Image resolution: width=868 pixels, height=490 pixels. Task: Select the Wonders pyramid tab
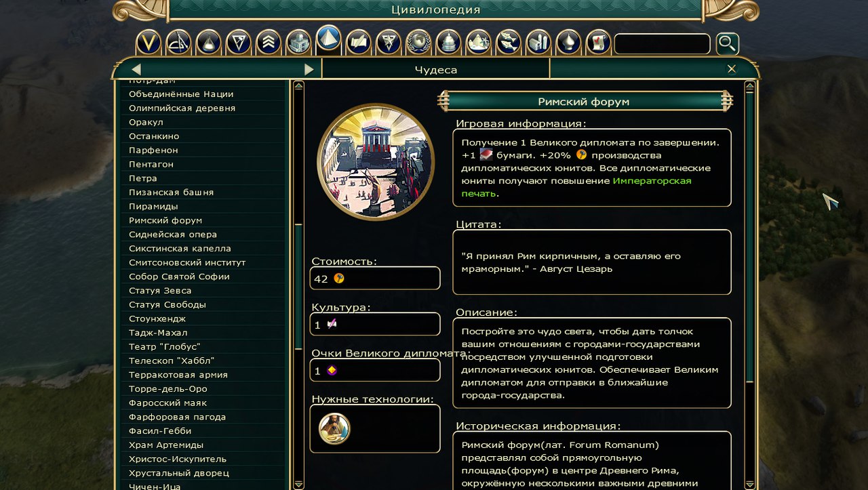[328, 39]
